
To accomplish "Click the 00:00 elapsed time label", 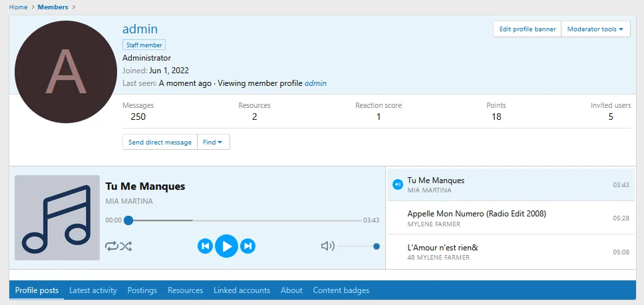I will tap(113, 220).
